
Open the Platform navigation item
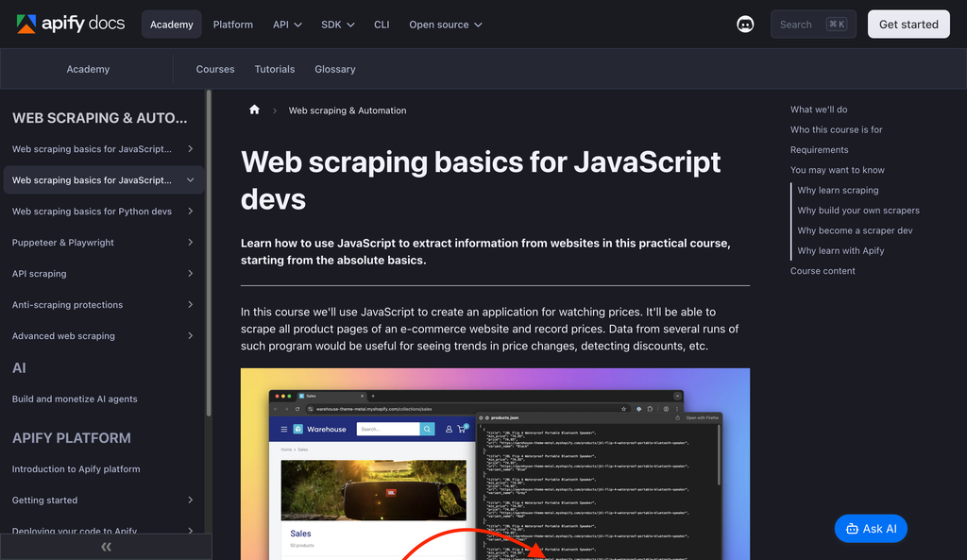coord(232,24)
